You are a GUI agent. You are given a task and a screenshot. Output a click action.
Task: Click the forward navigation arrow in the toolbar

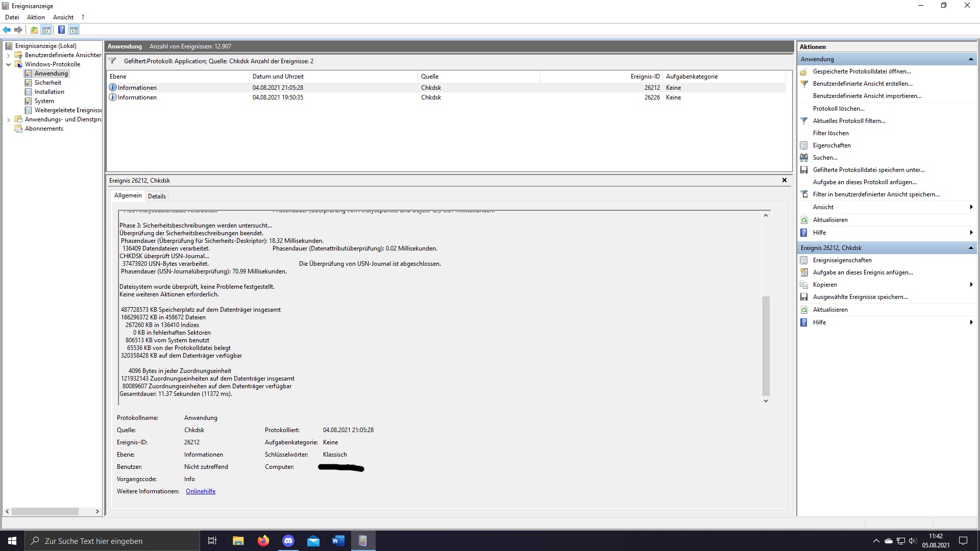pyautogui.click(x=19, y=30)
